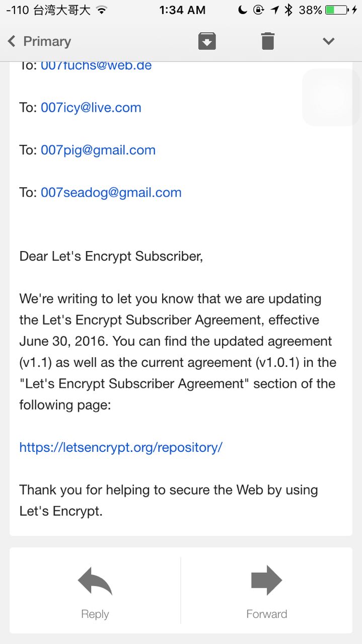This screenshot has width=362, height=644.
Task: Open the letsencrypt.org repository link
Action: click(x=121, y=447)
